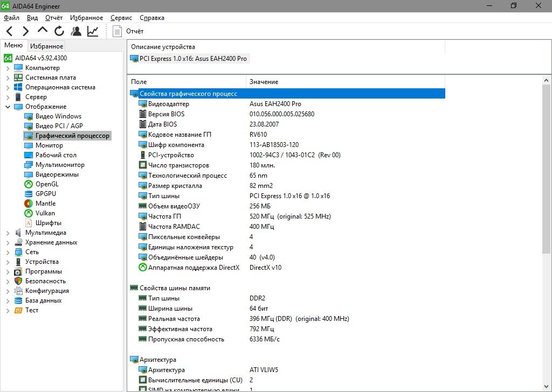Click the База данных icon

[x=18, y=300]
